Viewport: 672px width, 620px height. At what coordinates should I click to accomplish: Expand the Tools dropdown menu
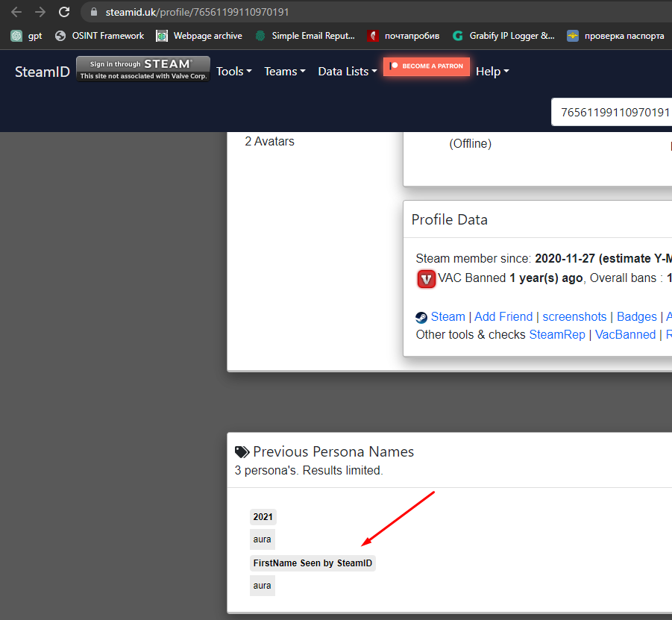233,72
